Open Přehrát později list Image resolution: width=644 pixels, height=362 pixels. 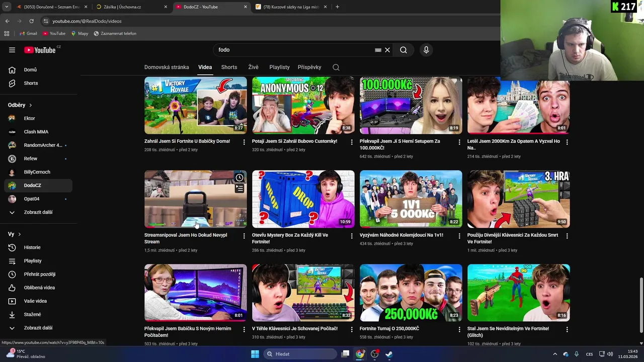click(x=38, y=274)
